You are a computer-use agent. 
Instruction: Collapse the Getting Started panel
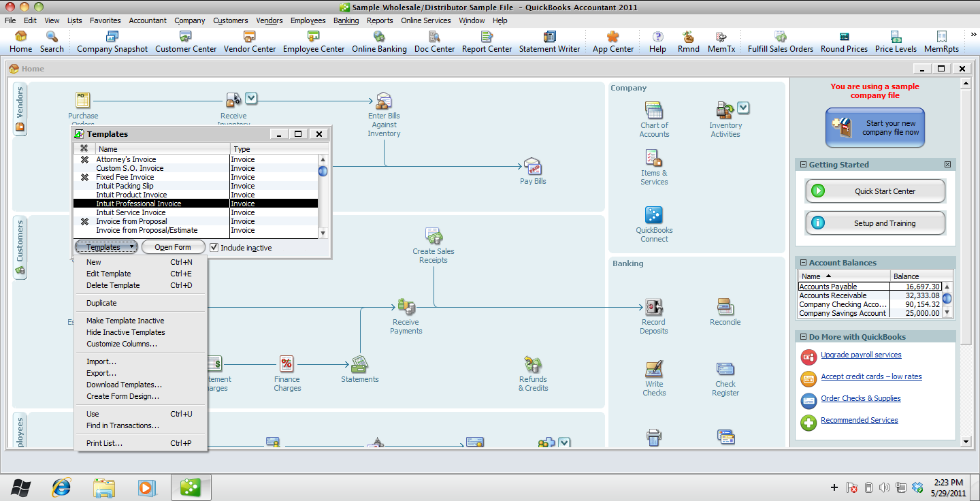point(803,165)
